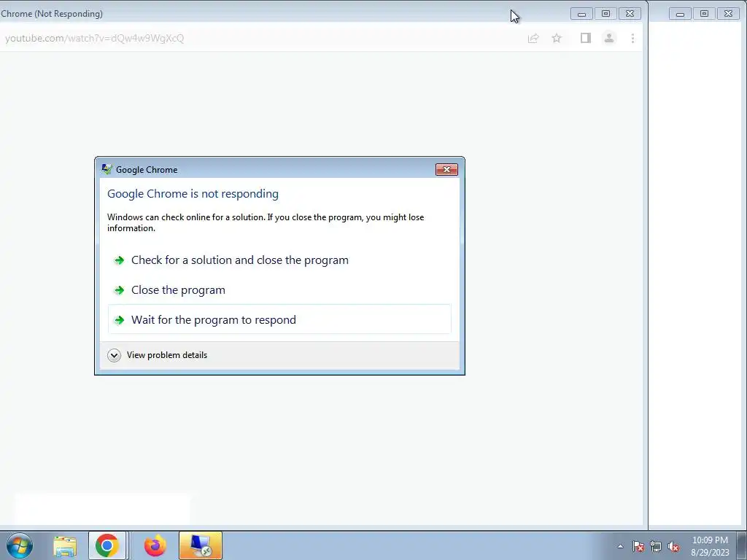Viewport: 747px width, 560px height.
Task: Open Windows Explorer from the taskbar
Action: 65,545
